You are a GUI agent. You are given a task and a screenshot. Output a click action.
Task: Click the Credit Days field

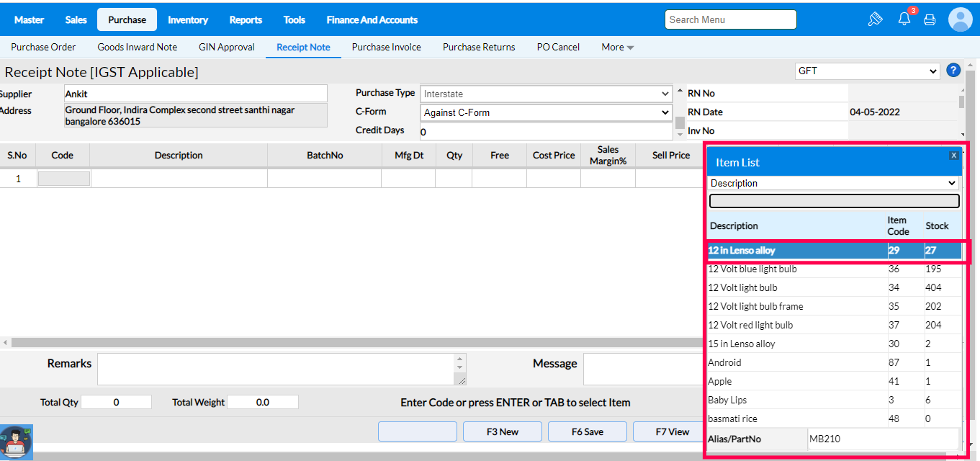tap(546, 132)
